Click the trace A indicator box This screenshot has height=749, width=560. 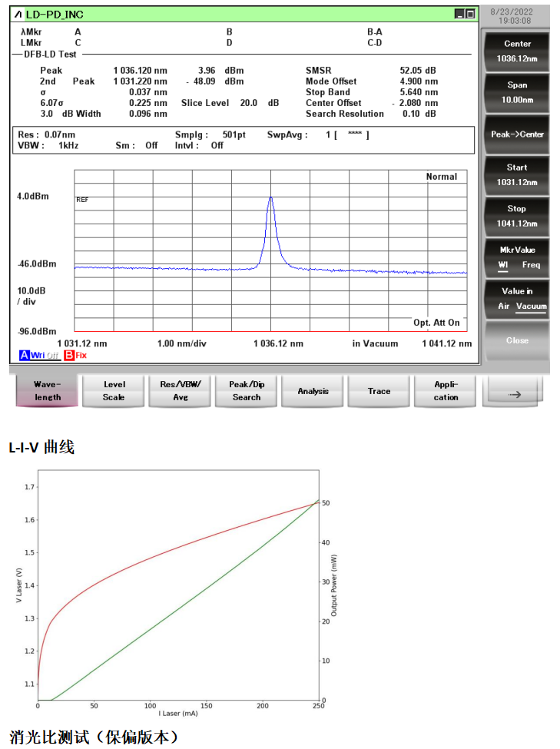pos(24,355)
